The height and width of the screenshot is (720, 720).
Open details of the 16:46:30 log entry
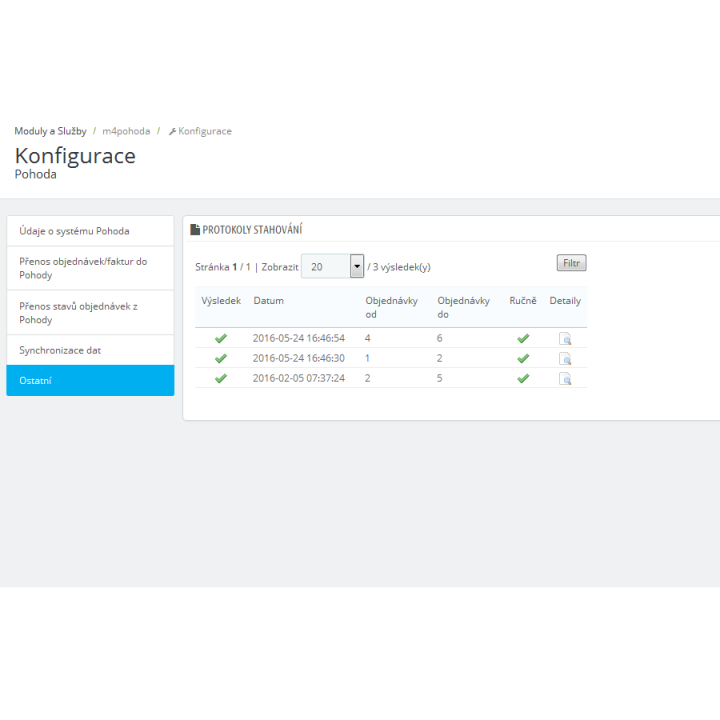565,359
